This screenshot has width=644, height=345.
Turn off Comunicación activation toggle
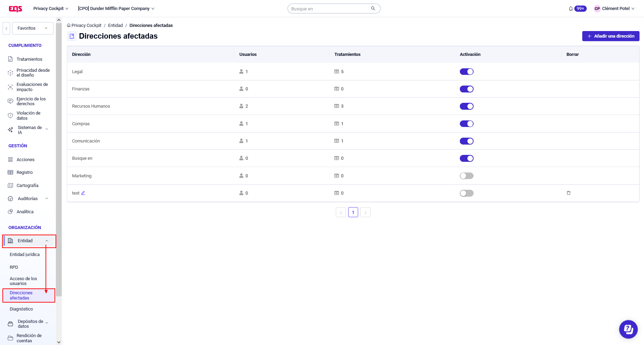click(466, 141)
